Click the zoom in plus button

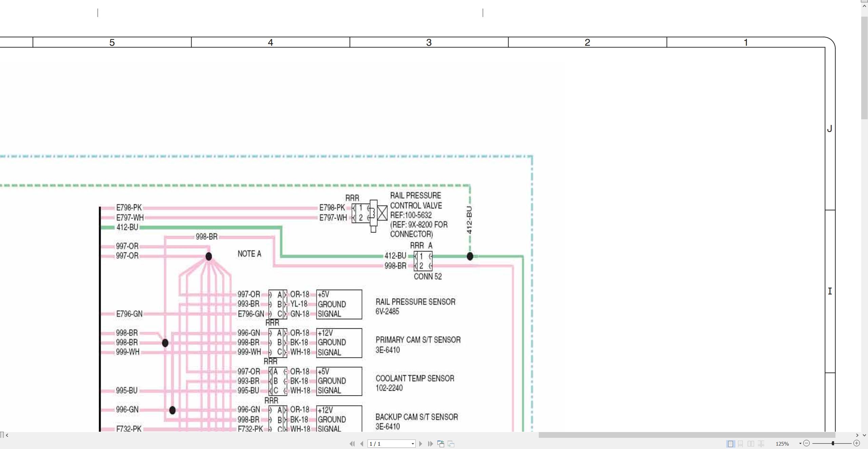[x=856, y=443]
